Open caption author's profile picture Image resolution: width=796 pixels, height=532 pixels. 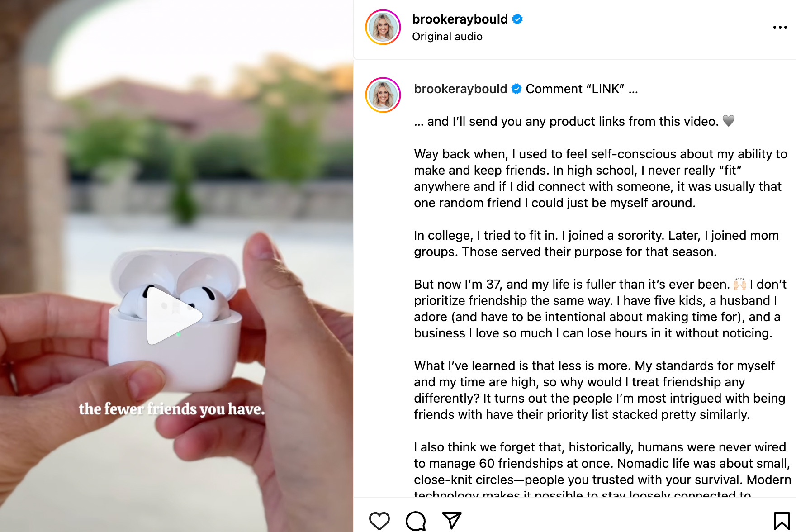383,95
